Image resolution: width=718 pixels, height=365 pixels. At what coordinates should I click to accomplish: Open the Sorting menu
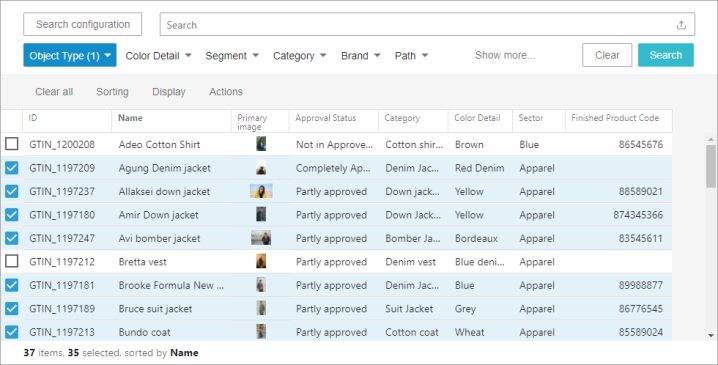click(x=112, y=92)
